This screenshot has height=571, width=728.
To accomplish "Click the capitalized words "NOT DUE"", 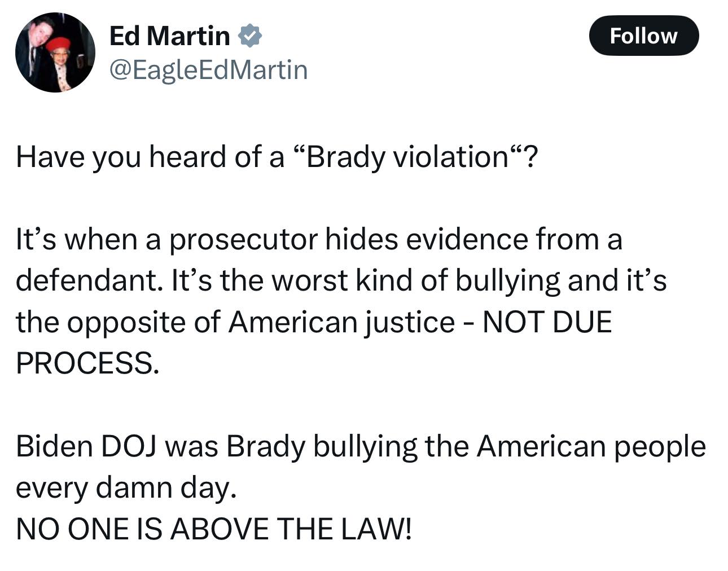I will click(x=547, y=322).
